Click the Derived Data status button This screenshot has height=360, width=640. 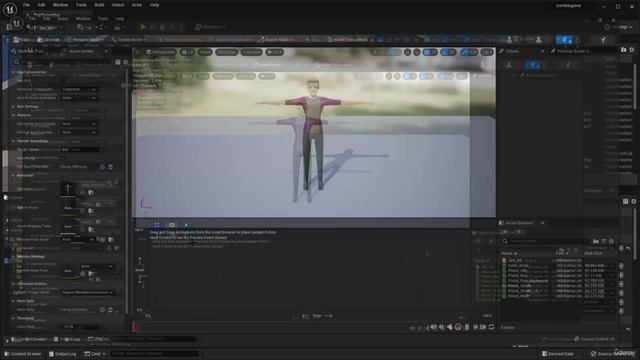558,354
